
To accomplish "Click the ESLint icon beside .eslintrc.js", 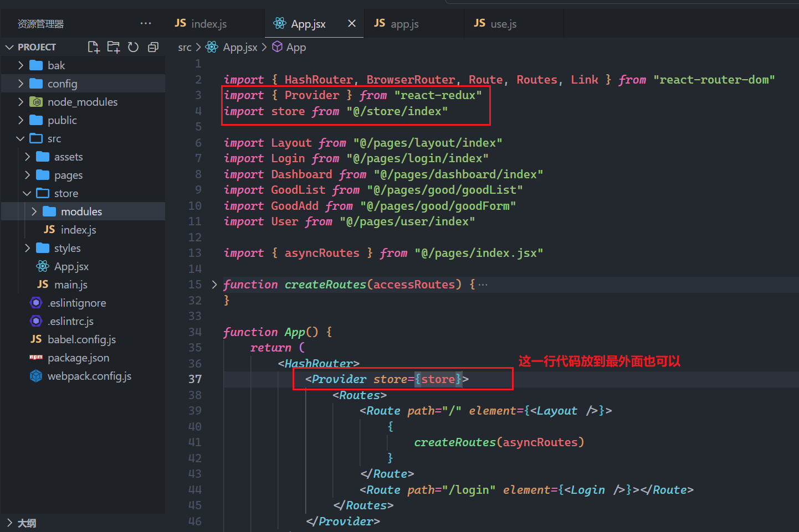I will [36, 321].
